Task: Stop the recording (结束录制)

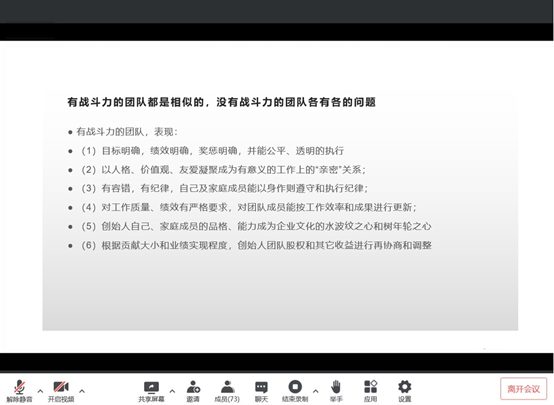Action: pyautogui.click(x=295, y=391)
